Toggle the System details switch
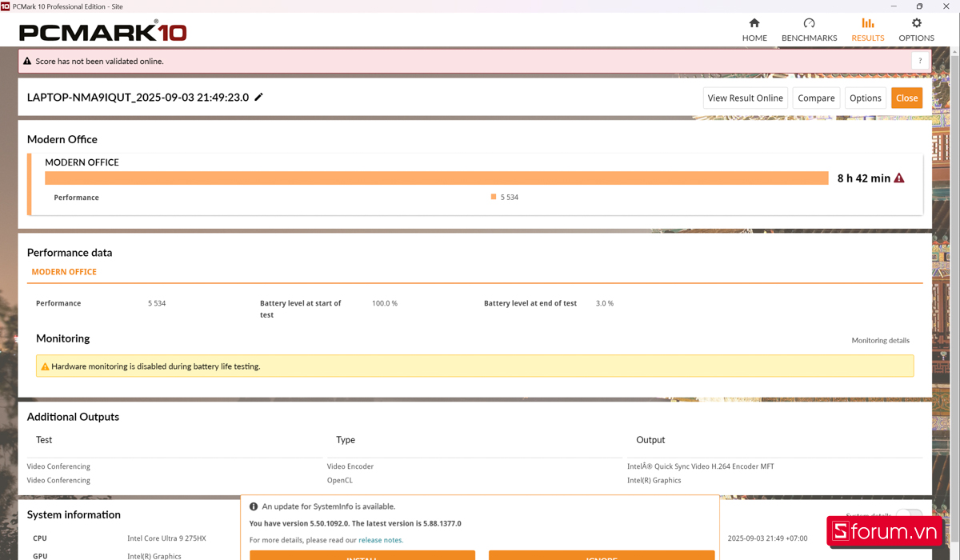The width and height of the screenshot is (960, 560). click(x=909, y=514)
